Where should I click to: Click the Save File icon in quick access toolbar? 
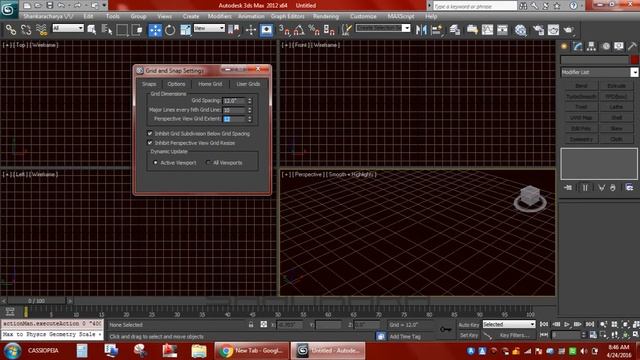pyautogui.click(x=49, y=6)
